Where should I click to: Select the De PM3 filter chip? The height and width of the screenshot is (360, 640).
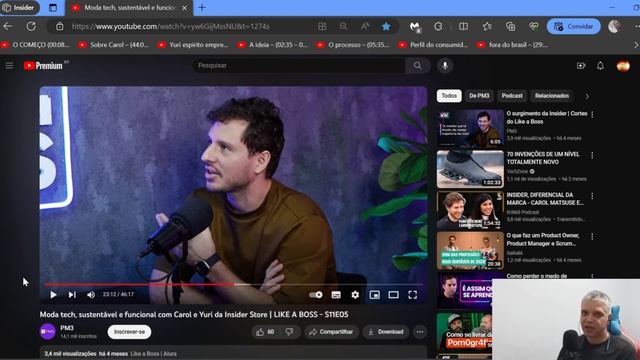(x=479, y=96)
